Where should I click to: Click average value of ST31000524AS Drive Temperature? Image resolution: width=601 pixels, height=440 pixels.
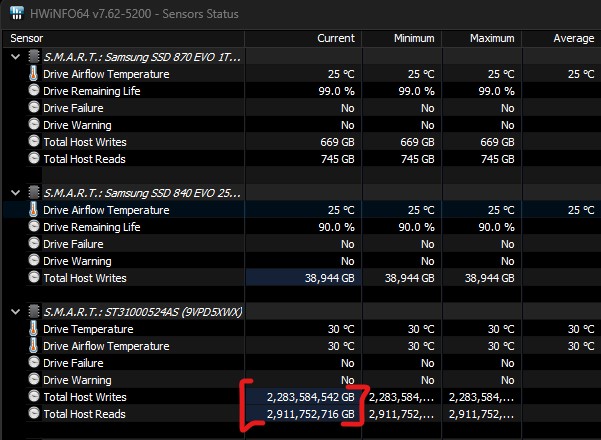[581, 329]
